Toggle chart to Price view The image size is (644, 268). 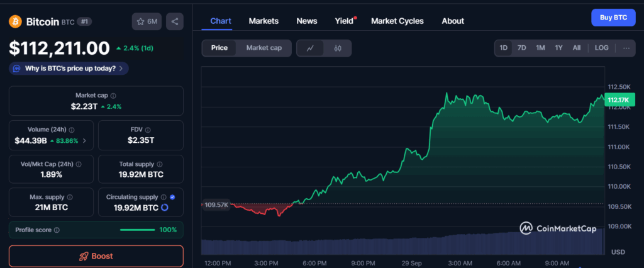(x=219, y=48)
